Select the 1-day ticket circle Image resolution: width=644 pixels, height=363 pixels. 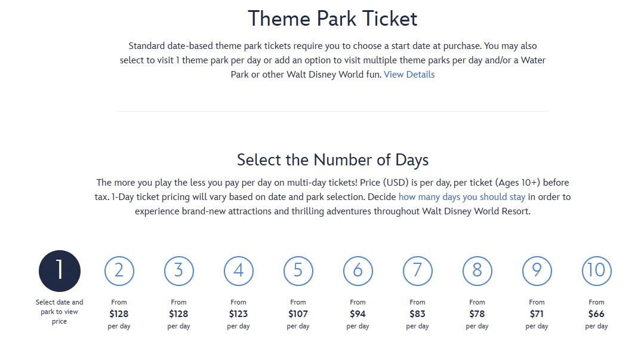(60, 270)
